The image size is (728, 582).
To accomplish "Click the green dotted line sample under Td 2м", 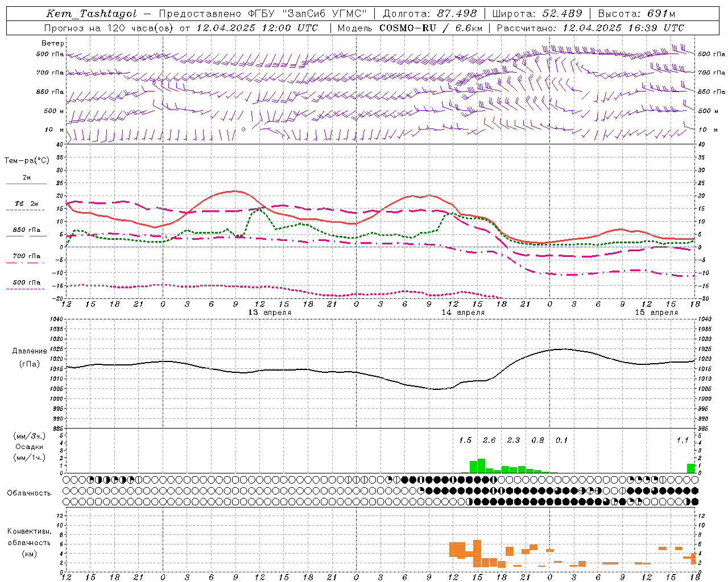I will (x=26, y=210).
